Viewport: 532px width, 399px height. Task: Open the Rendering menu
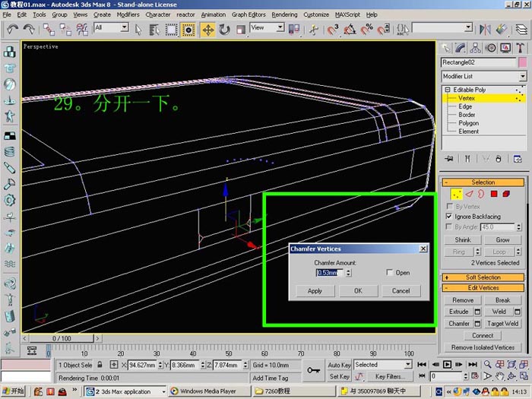284,14
